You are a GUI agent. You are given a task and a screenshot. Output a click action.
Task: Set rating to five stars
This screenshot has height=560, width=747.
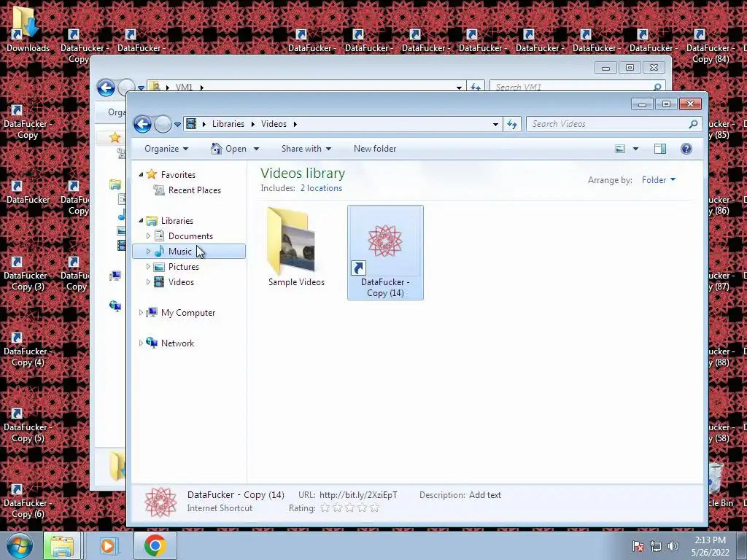374,508
